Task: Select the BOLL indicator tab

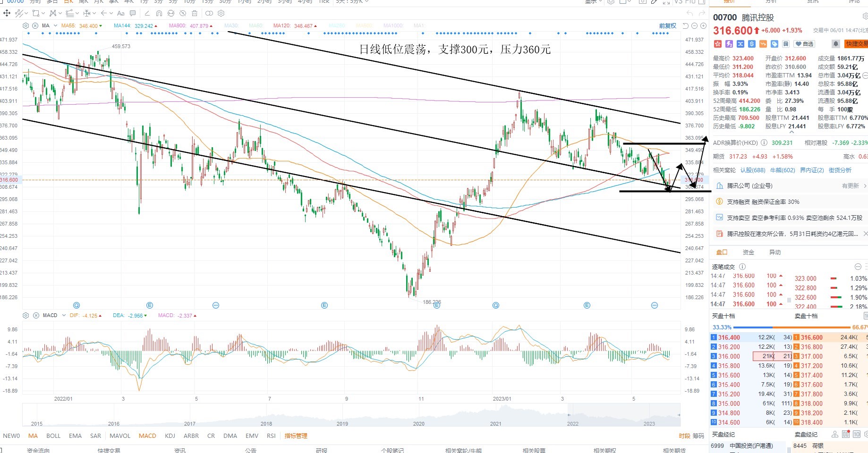Action: 53,436
